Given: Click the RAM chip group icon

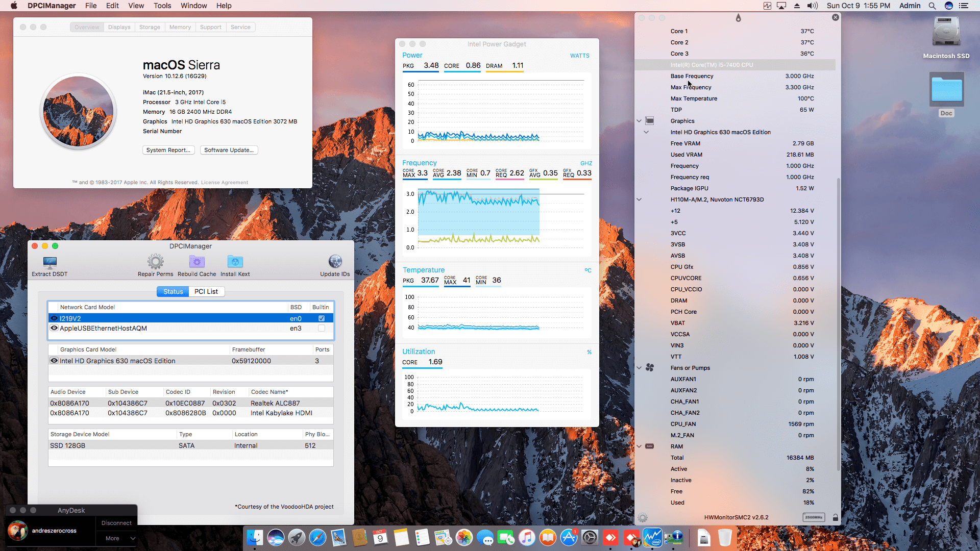Looking at the screenshot, I should pyautogui.click(x=650, y=446).
